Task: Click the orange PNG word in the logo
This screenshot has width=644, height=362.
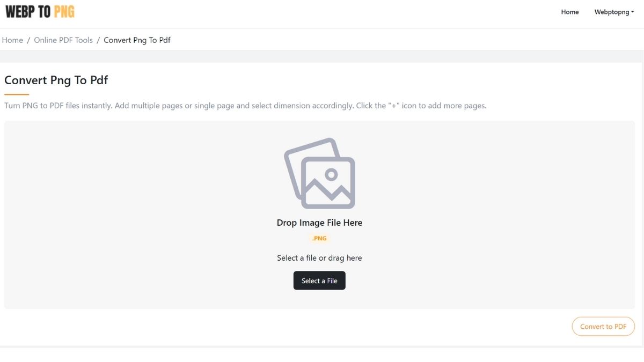Action: [64, 12]
